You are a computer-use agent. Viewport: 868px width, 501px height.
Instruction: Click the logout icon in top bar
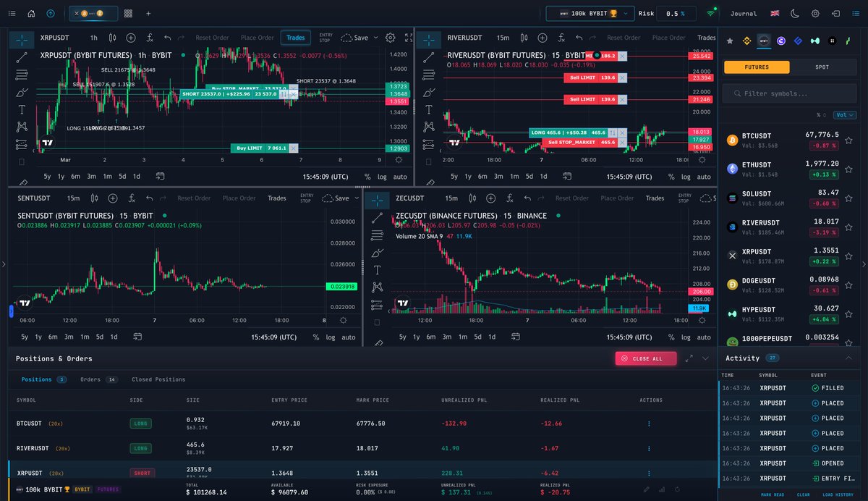coord(836,13)
